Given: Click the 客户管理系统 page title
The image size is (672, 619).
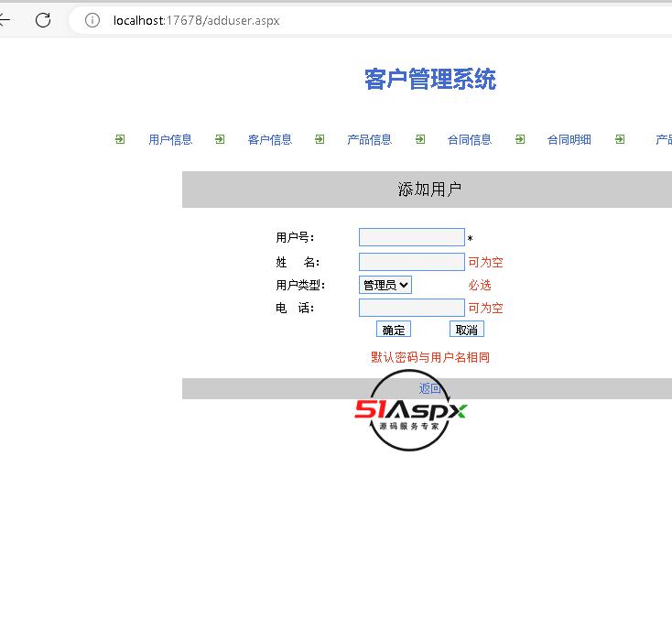Looking at the screenshot, I should point(430,80).
